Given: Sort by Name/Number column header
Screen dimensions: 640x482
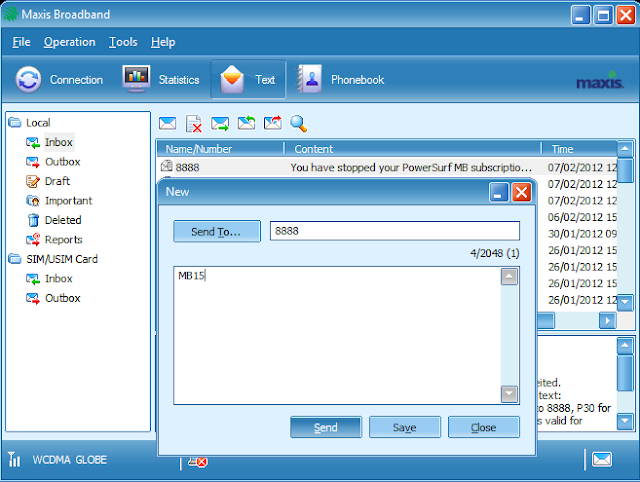Looking at the screenshot, I should point(220,149).
